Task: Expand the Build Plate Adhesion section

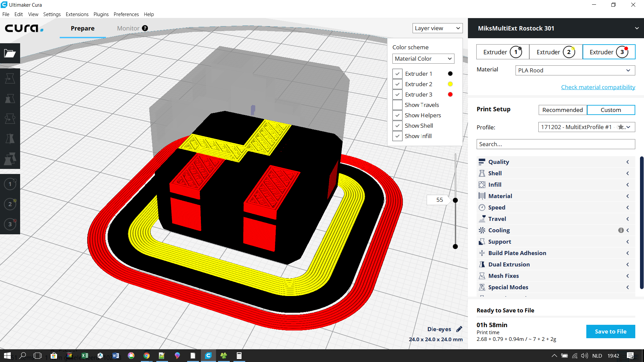Action: [556, 253]
